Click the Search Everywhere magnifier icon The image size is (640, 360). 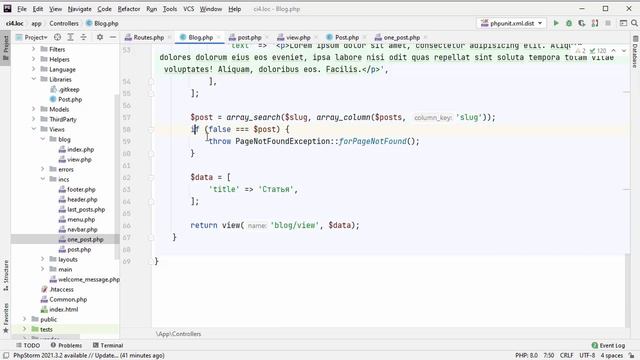coord(634,23)
